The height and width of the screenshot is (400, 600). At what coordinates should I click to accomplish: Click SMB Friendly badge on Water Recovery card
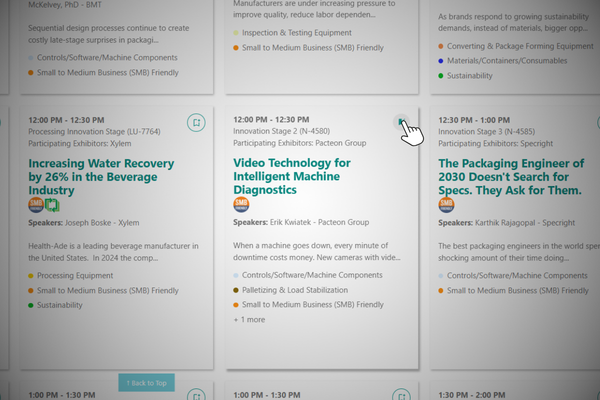click(36, 205)
